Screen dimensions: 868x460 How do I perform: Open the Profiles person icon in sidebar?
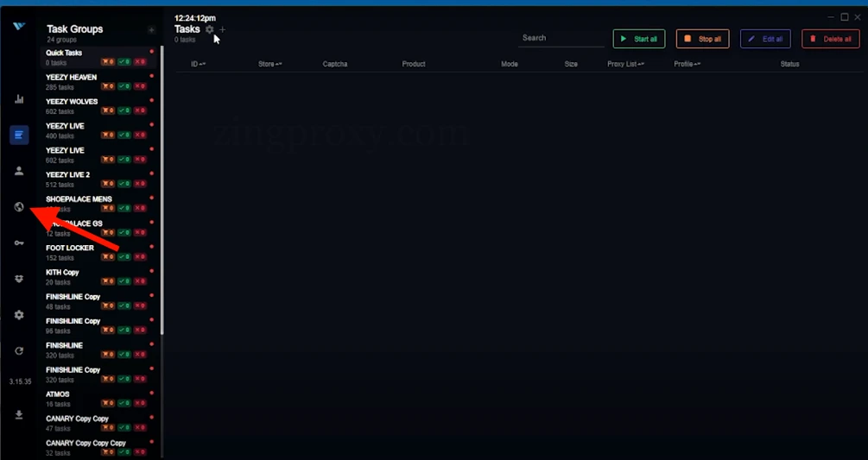click(19, 171)
